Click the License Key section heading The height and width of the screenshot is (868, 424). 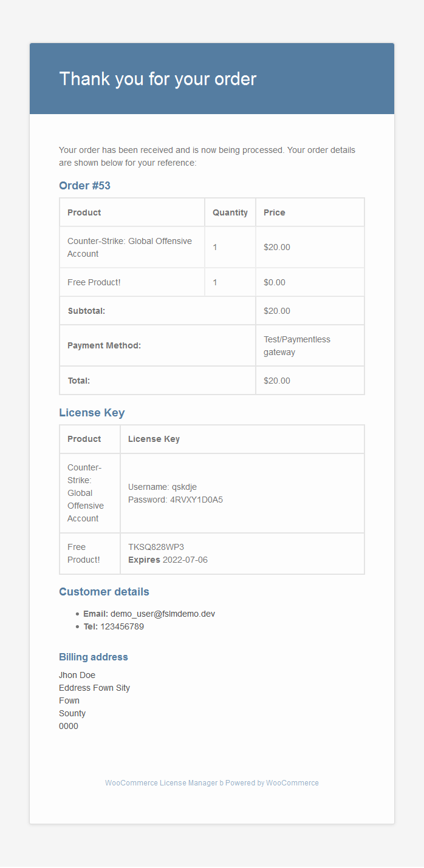[x=92, y=413]
